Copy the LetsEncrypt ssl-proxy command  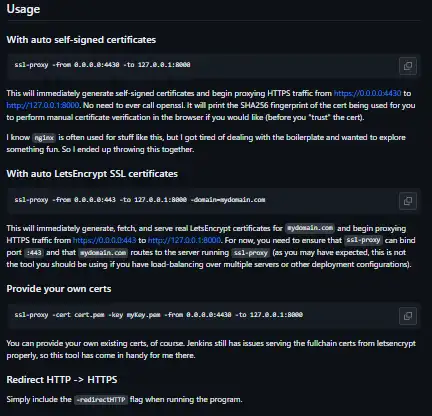pyautogui.click(x=408, y=201)
